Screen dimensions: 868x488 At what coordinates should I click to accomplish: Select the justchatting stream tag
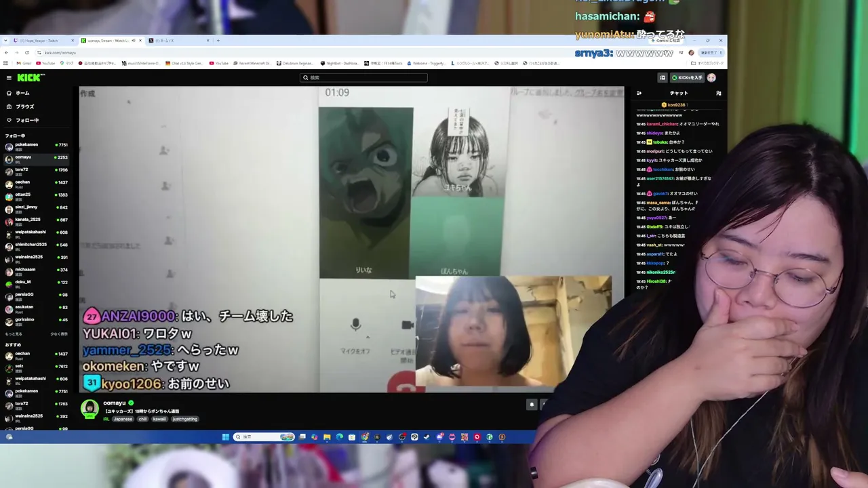pyautogui.click(x=184, y=419)
